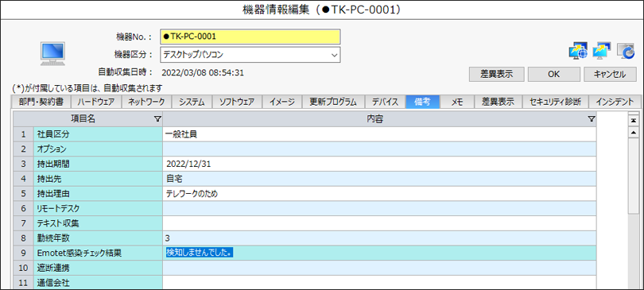Click the キャンセル button
Image resolution: width=644 pixels, height=290 pixels.
pyautogui.click(x=610, y=74)
